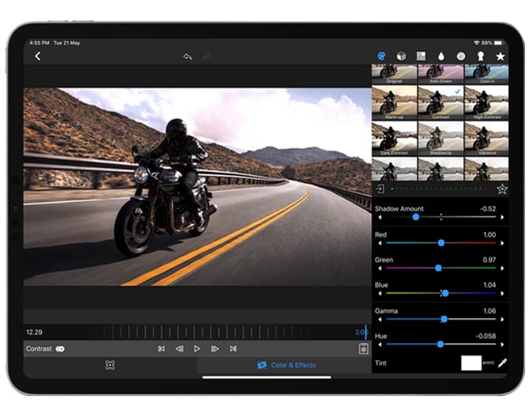
Task: Click the Hue value -0.058
Action: coord(485,336)
